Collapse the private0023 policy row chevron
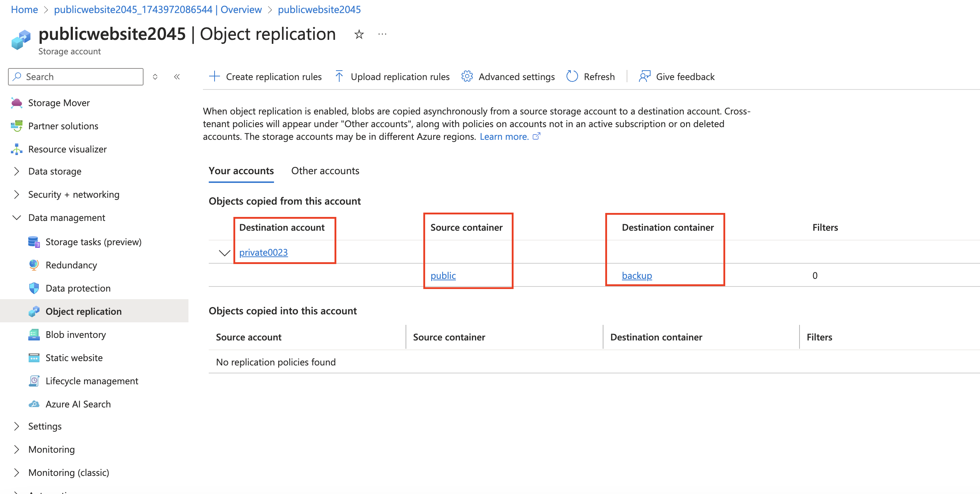This screenshot has width=980, height=494. [224, 253]
